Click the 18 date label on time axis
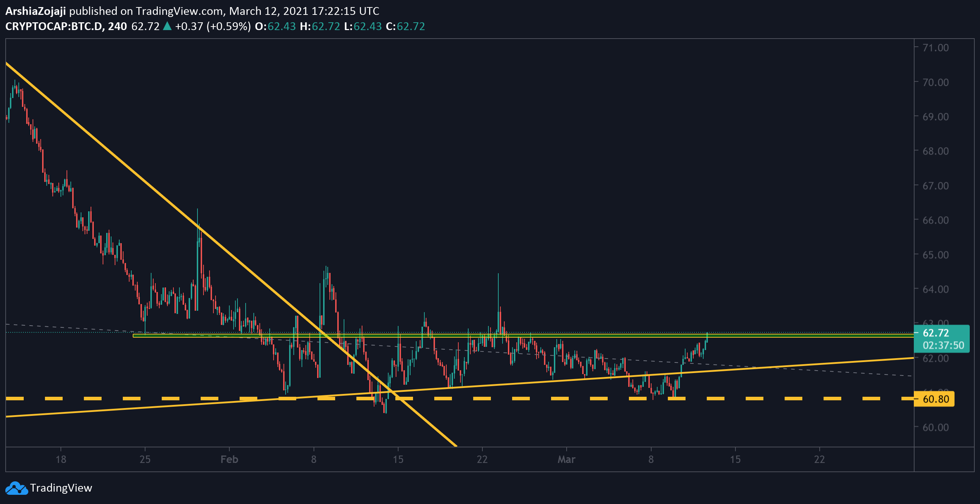Viewport: 980px width, 504px height. click(61, 459)
